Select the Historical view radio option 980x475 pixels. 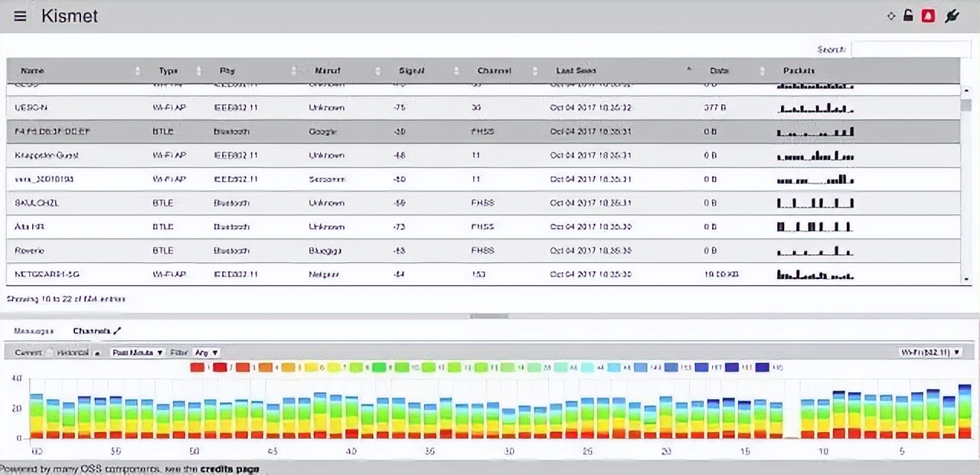[72, 352]
